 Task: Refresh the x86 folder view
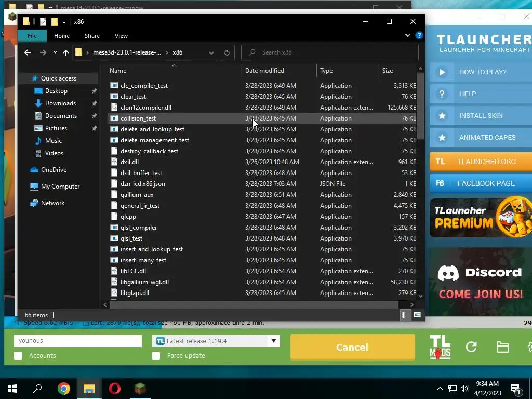(x=227, y=52)
